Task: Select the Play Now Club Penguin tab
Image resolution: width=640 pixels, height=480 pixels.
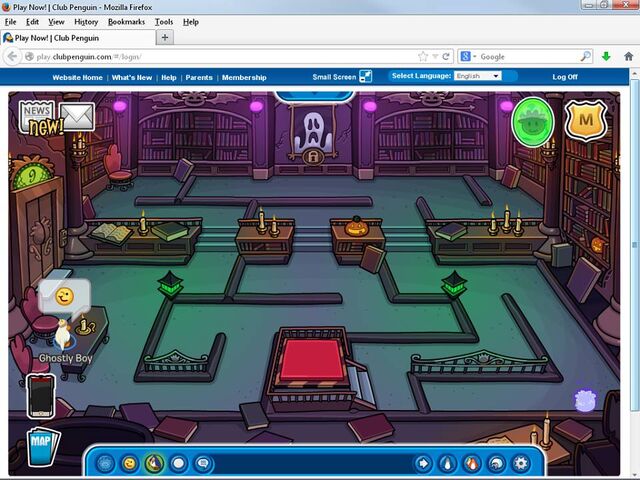Action: point(78,38)
